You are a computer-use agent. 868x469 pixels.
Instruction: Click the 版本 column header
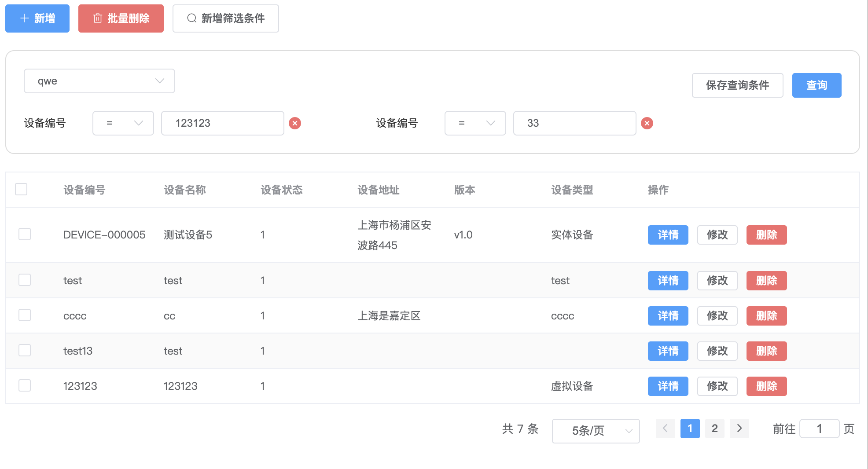(465, 190)
